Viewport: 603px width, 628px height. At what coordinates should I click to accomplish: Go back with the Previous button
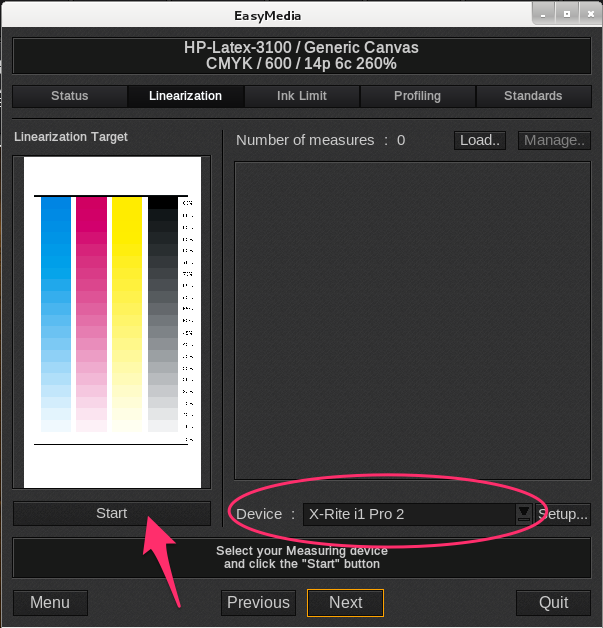(258, 602)
